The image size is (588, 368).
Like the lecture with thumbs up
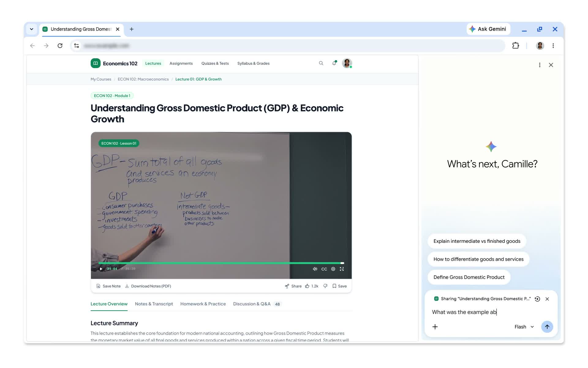pos(311,286)
